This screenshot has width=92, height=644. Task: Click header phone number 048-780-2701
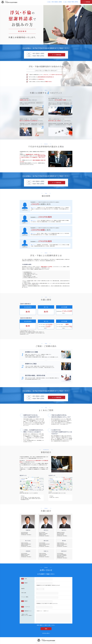tap(73, 2)
